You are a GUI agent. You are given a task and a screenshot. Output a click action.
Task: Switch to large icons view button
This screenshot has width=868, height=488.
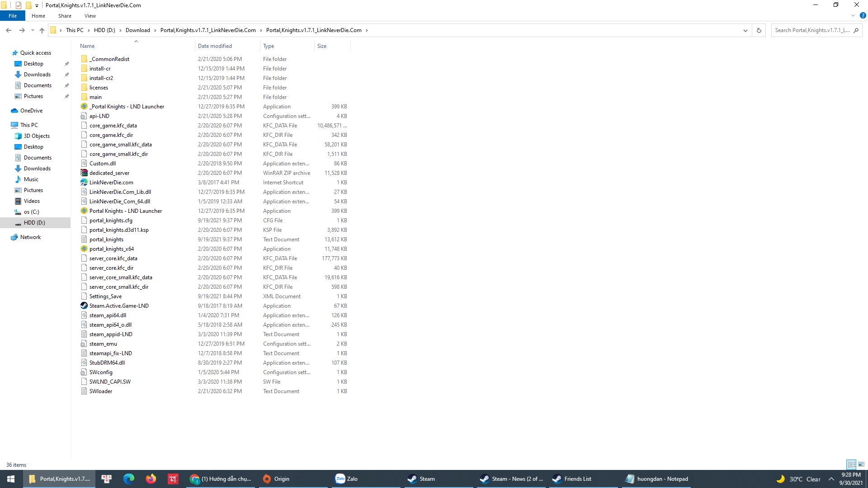point(861,465)
